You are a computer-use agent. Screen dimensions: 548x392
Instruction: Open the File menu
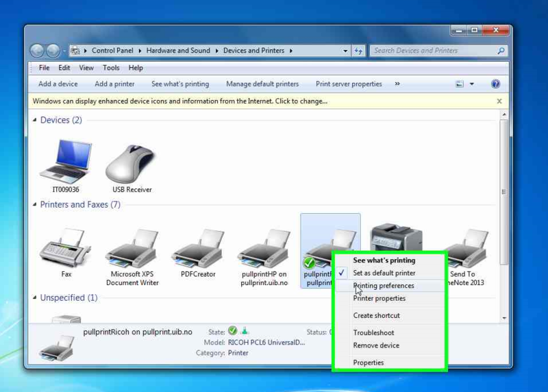pyautogui.click(x=44, y=68)
